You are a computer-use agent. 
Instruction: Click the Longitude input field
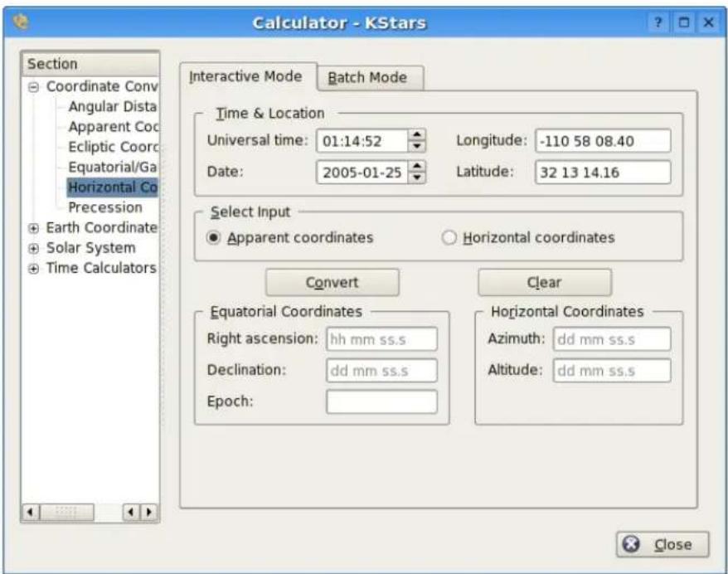(603, 141)
